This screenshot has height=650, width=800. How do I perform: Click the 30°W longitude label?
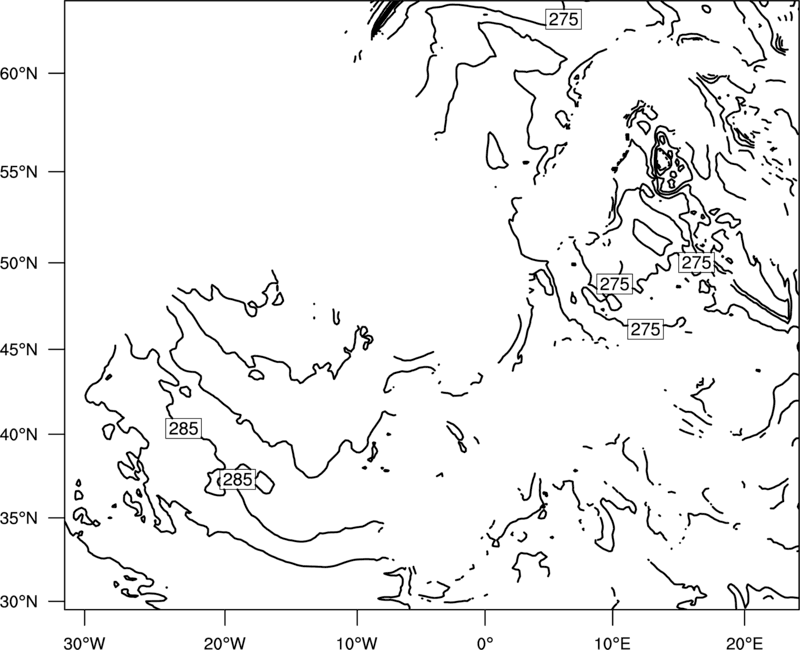click(x=85, y=643)
